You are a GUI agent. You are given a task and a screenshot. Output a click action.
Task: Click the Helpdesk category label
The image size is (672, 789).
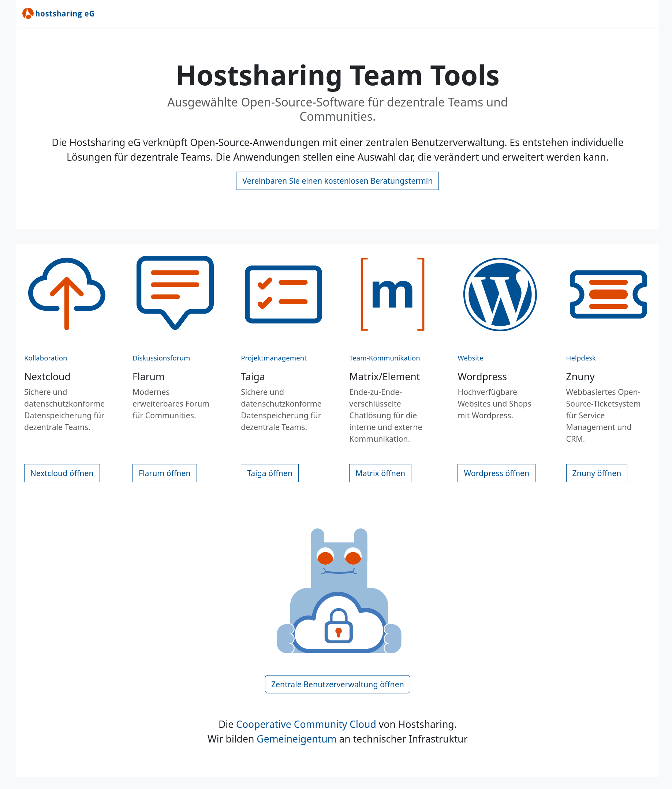click(x=580, y=358)
